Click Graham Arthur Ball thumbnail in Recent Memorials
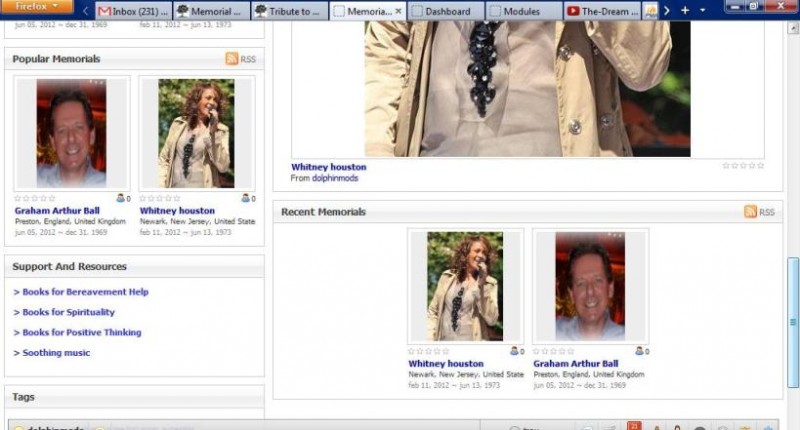 pos(590,286)
